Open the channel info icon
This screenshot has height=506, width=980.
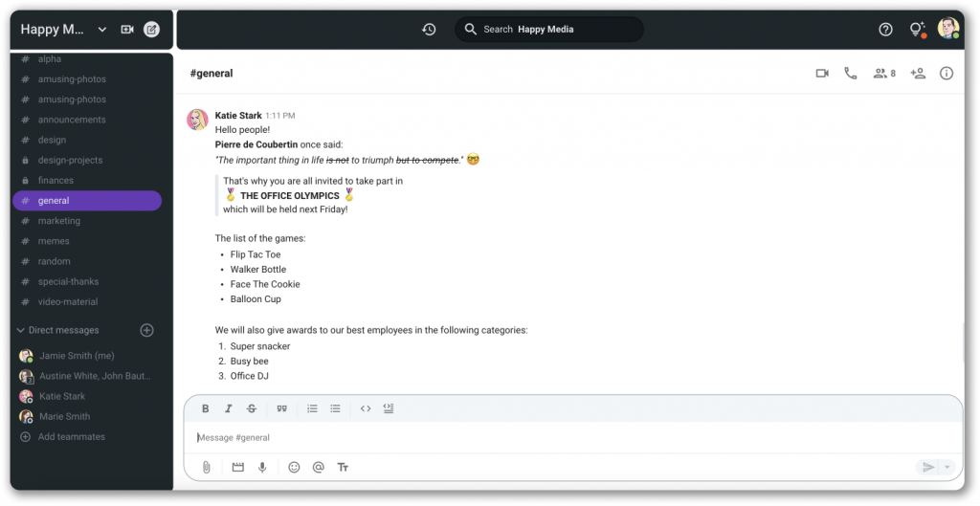[947, 74]
